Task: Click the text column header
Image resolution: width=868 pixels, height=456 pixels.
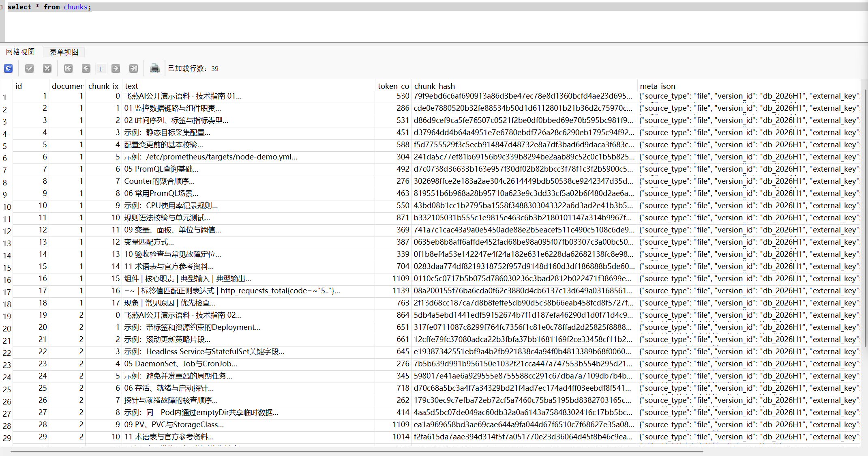Action: [x=248, y=86]
